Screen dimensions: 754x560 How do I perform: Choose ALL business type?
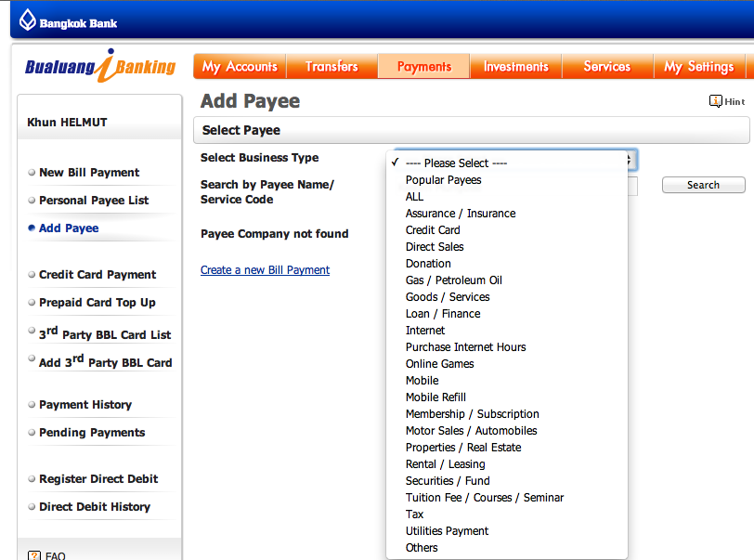(507, 197)
